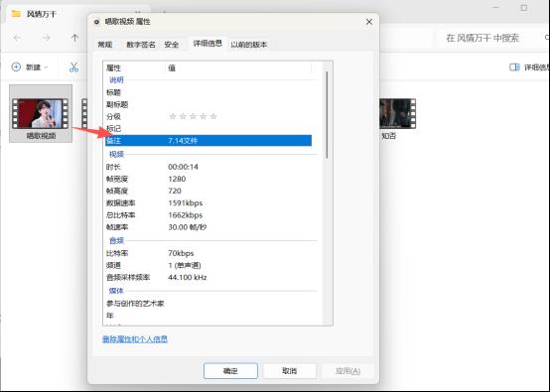The height and width of the screenshot is (392, 550).
Task: Select the 知否 video thumbnail
Action: pos(398,113)
